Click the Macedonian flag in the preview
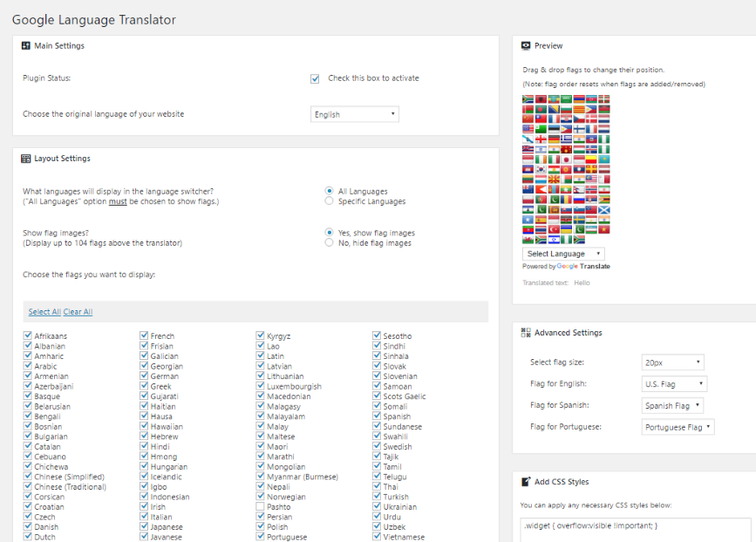756x542 pixels. click(554, 180)
